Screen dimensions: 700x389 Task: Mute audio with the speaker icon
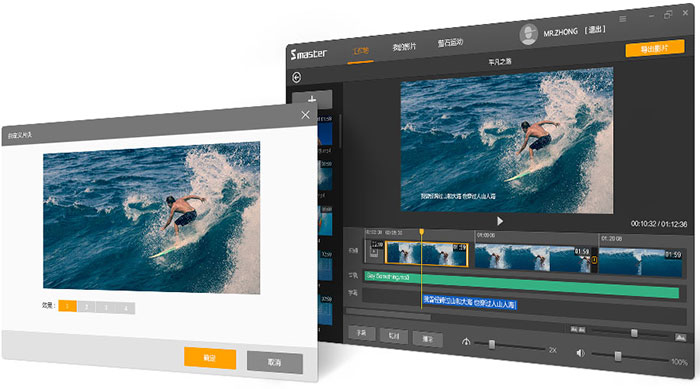click(580, 353)
